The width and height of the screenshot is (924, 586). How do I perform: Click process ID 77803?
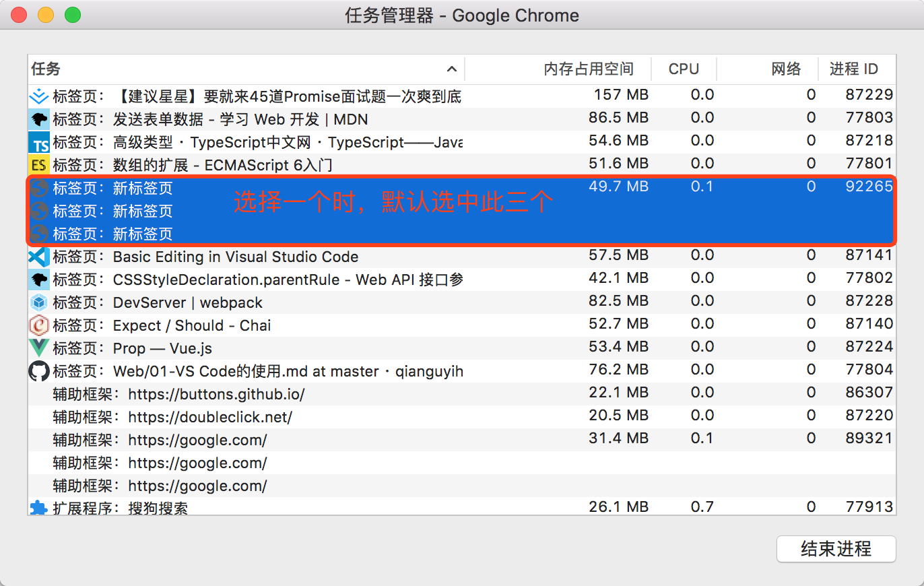[869, 118]
